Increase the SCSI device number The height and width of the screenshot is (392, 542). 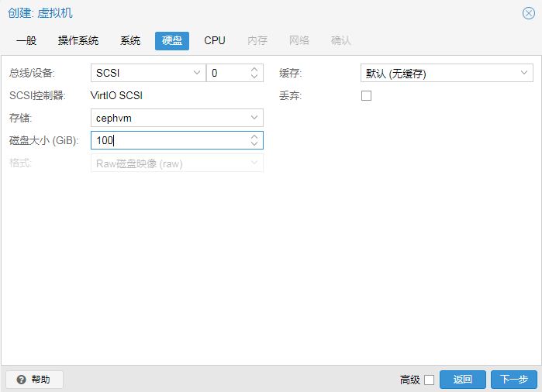(x=254, y=70)
